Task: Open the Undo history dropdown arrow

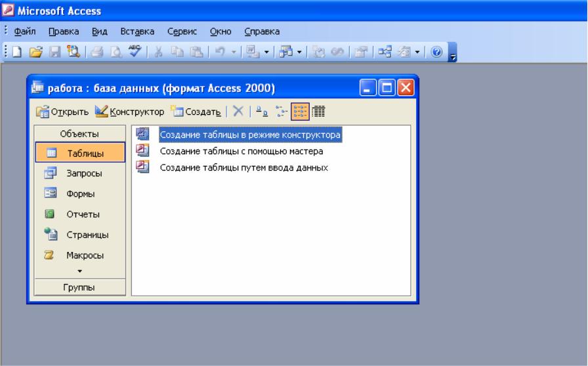Action: 234,52
